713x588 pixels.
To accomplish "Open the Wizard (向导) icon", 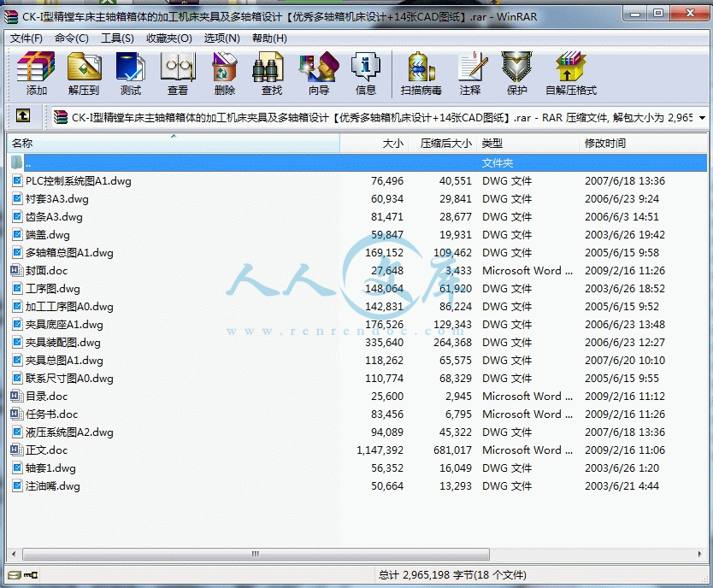I will click(x=319, y=73).
